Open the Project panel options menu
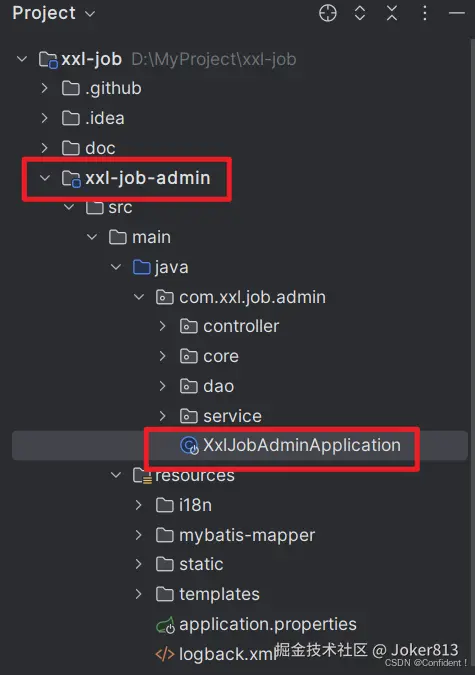Viewport: 475px width, 675px height. pyautogui.click(x=425, y=13)
